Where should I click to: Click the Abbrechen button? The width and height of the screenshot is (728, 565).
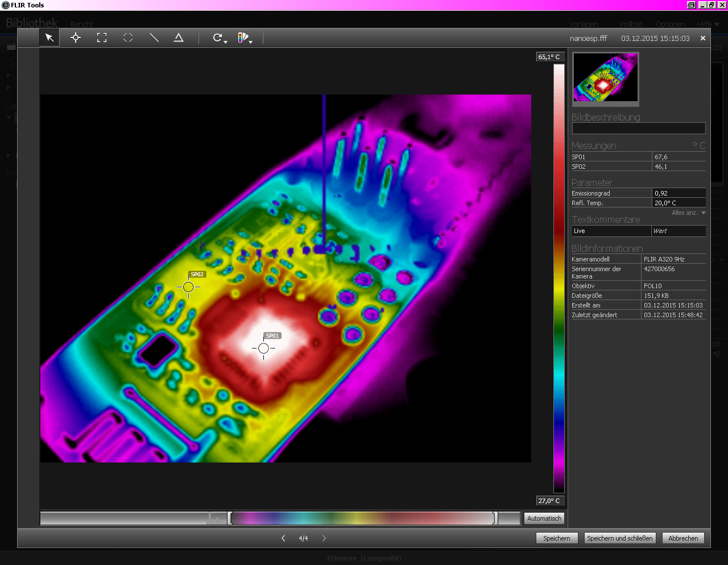[683, 538]
